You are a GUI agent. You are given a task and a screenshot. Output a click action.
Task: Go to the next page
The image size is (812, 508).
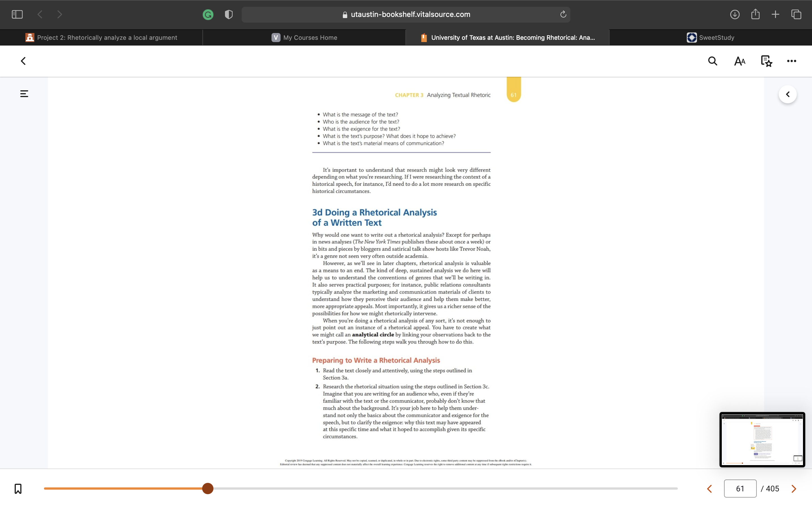(x=794, y=489)
